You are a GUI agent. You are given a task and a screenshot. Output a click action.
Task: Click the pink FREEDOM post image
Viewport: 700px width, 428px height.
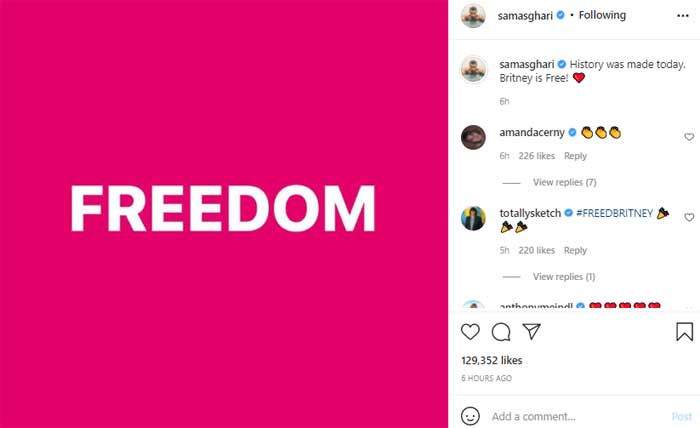[224, 214]
